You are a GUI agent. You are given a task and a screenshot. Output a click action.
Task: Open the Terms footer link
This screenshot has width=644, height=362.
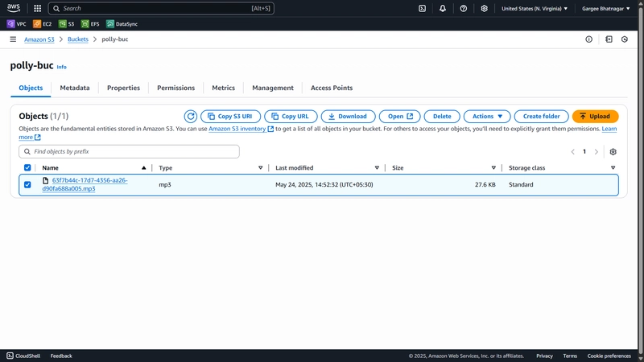(570, 356)
